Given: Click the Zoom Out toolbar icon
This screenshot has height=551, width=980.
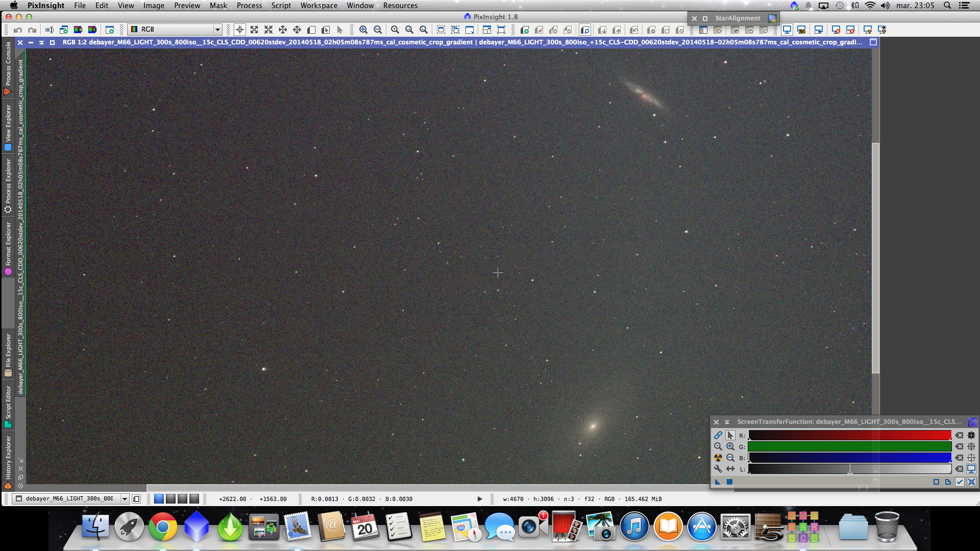Looking at the screenshot, I should pyautogui.click(x=378, y=30).
